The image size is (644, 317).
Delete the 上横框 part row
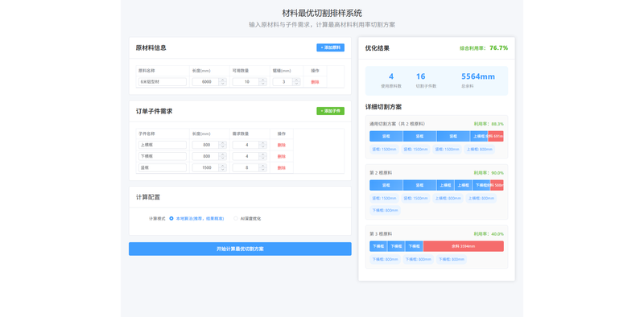point(281,145)
